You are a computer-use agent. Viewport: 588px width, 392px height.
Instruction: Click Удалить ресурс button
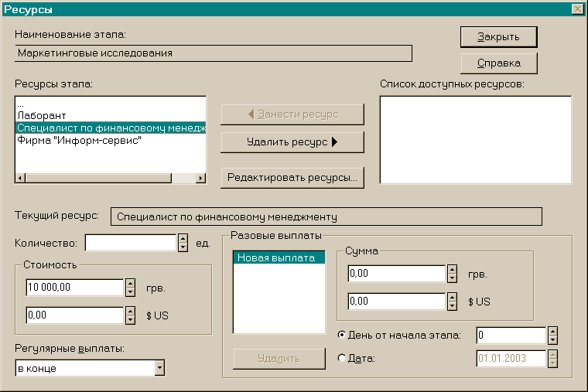(292, 142)
